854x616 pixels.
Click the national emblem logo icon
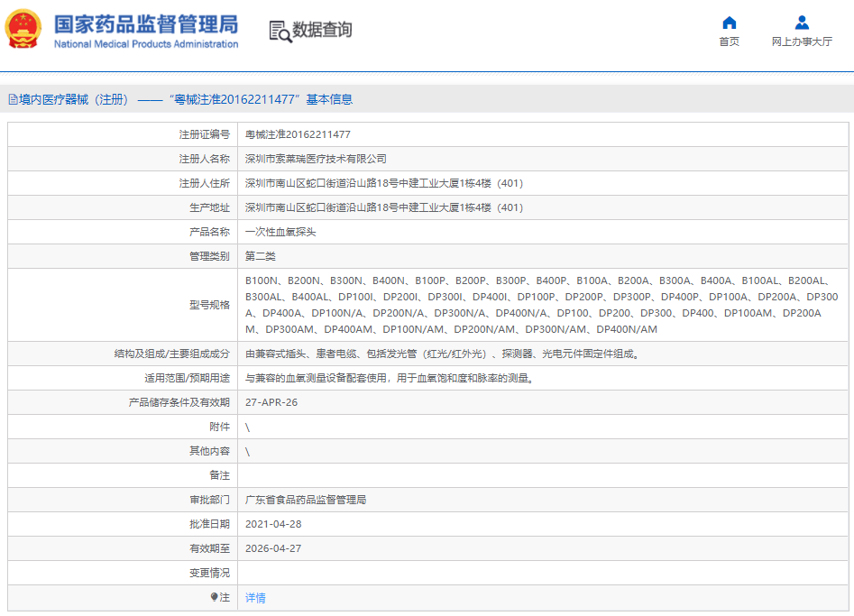tap(23, 30)
